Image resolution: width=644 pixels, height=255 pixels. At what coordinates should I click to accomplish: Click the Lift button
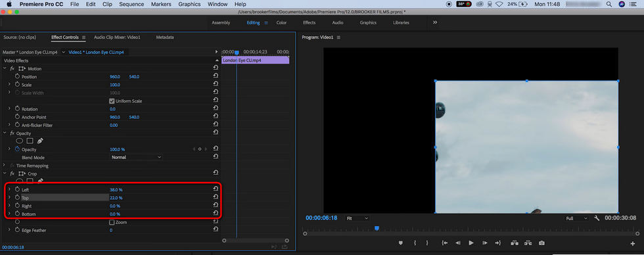pyautogui.click(x=514, y=243)
